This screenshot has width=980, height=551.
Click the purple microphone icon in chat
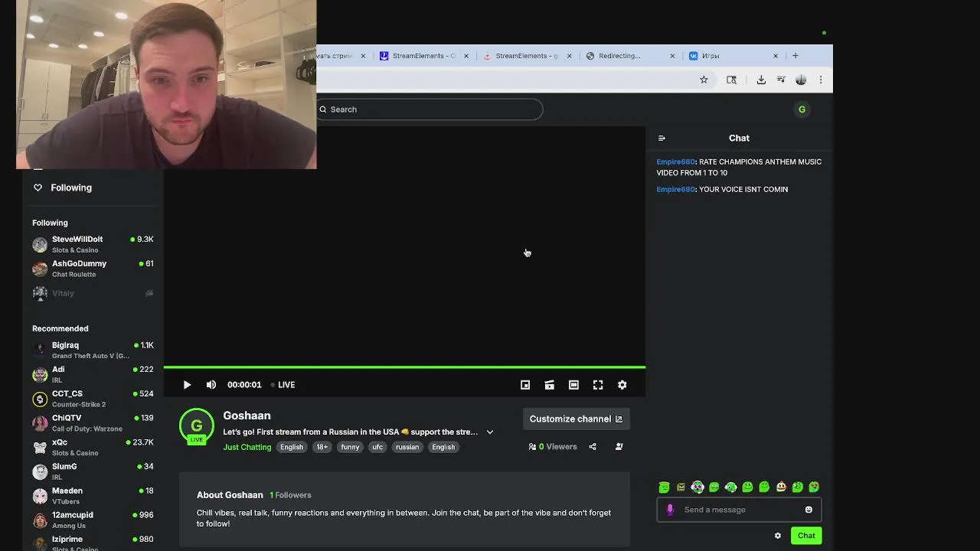pyautogui.click(x=670, y=510)
